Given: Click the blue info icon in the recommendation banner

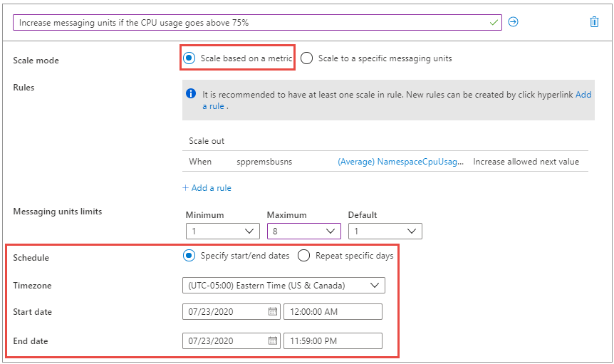Looking at the screenshot, I should 191,93.
